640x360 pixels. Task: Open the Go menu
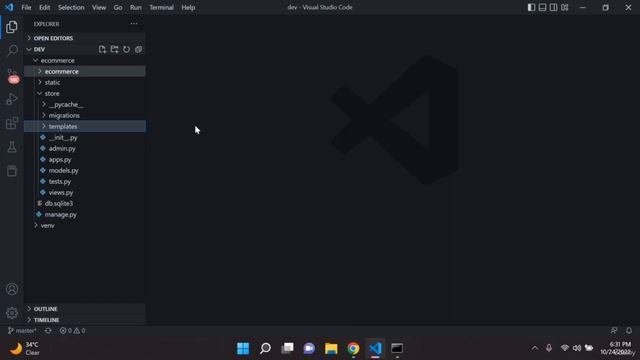(118, 7)
